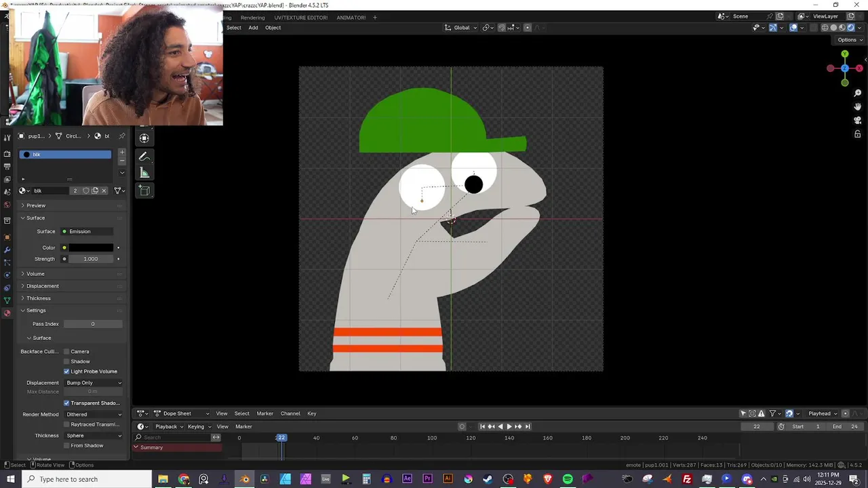Viewport: 868px width, 488px height.
Task: Toggle camera view gizmo icon
Action: coord(857,120)
